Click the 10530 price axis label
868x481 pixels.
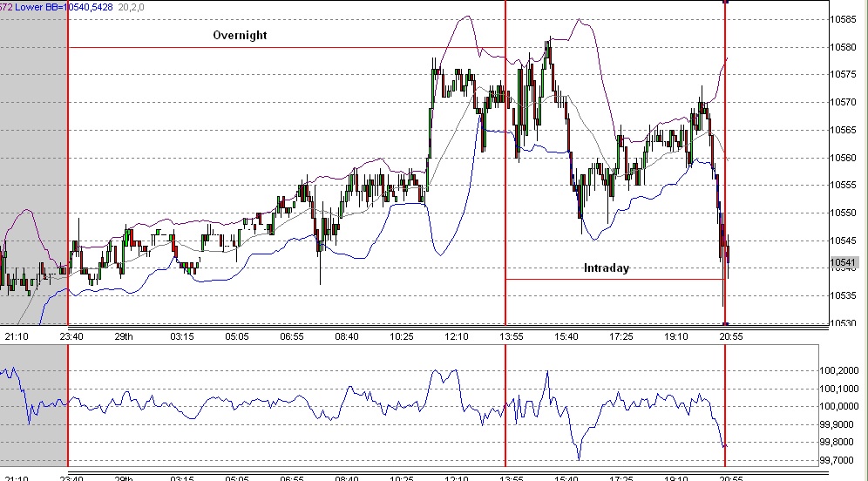tap(842, 323)
